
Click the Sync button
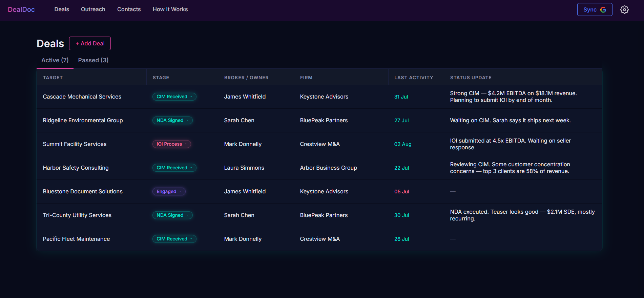coord(595,9)
